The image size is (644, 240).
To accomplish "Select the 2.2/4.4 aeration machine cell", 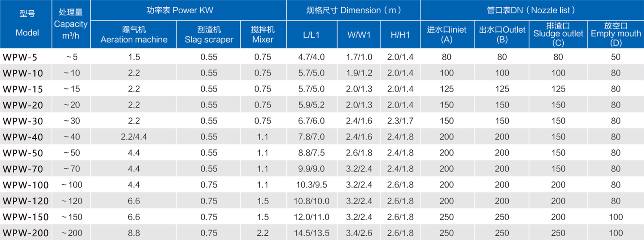I will point(134,137).
